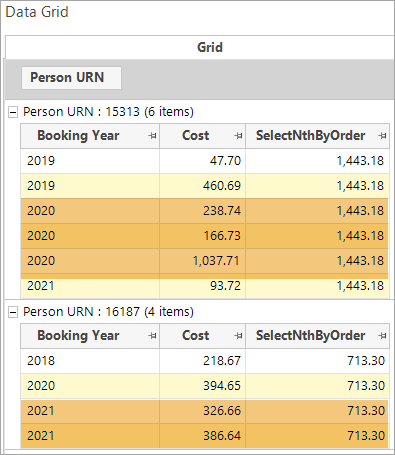Screen dimensions: 395x455
Task: Pin the first SelectNthByOrder column
Action: (382, 136)
